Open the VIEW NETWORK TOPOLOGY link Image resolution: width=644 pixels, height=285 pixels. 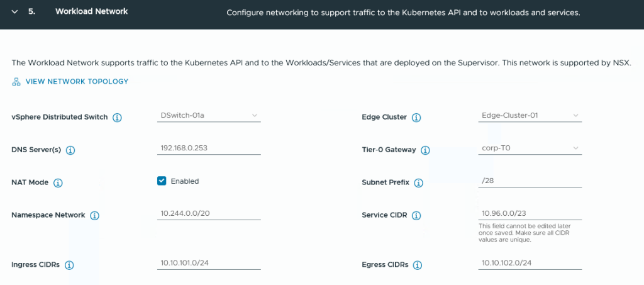[77, 82]
